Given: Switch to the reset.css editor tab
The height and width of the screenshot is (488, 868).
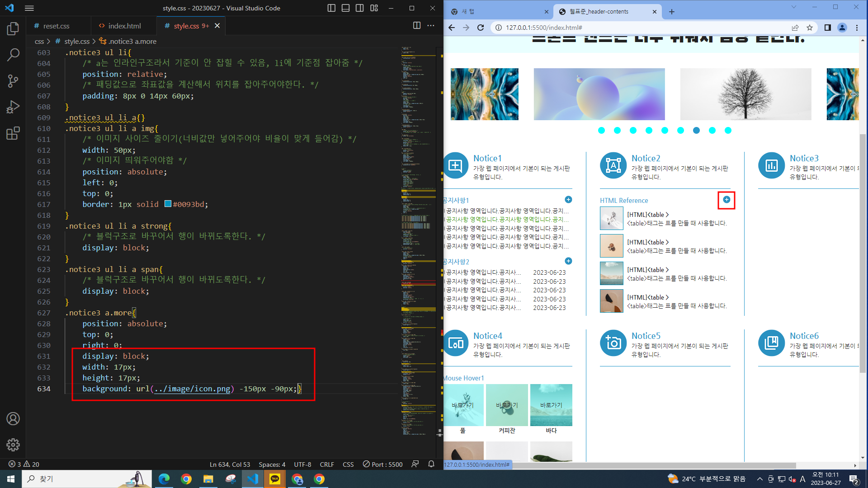Looking at the screenshot, I should pos(56,26).
